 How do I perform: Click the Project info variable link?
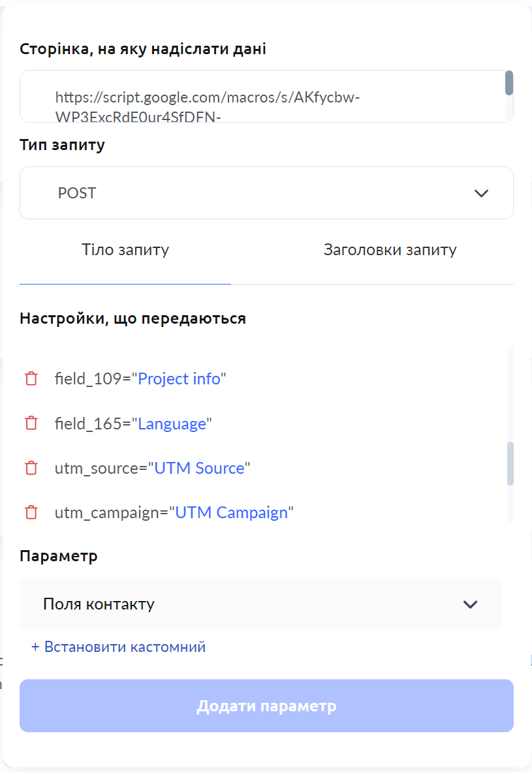point(180,378)
